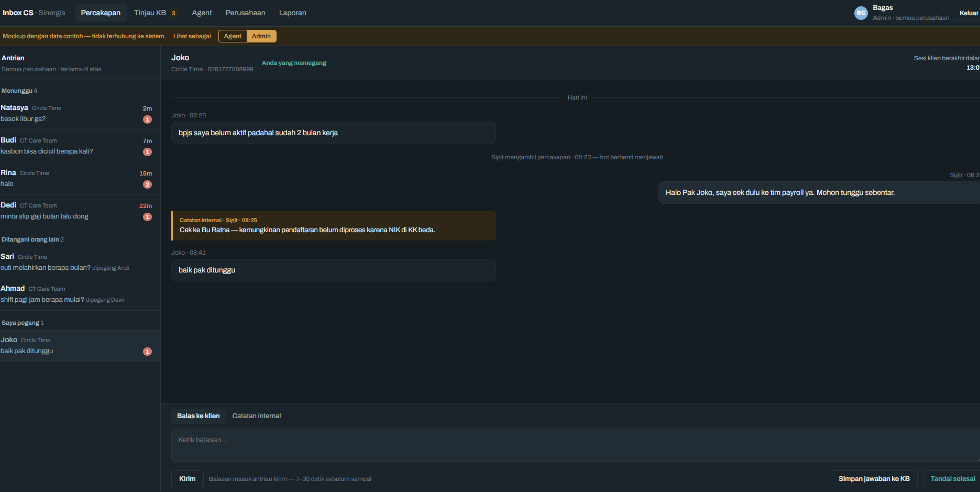Click Tandai selesai button
This screenshot has width=980, height=492.
click(952, 479)
